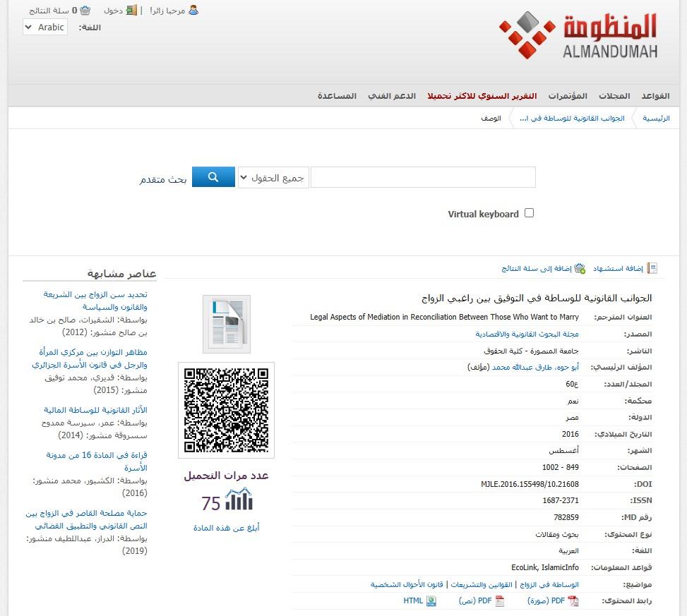Screen dimensions: 687x616
Task: Select المجلات from the navigation bar
Action: [616, 96]
